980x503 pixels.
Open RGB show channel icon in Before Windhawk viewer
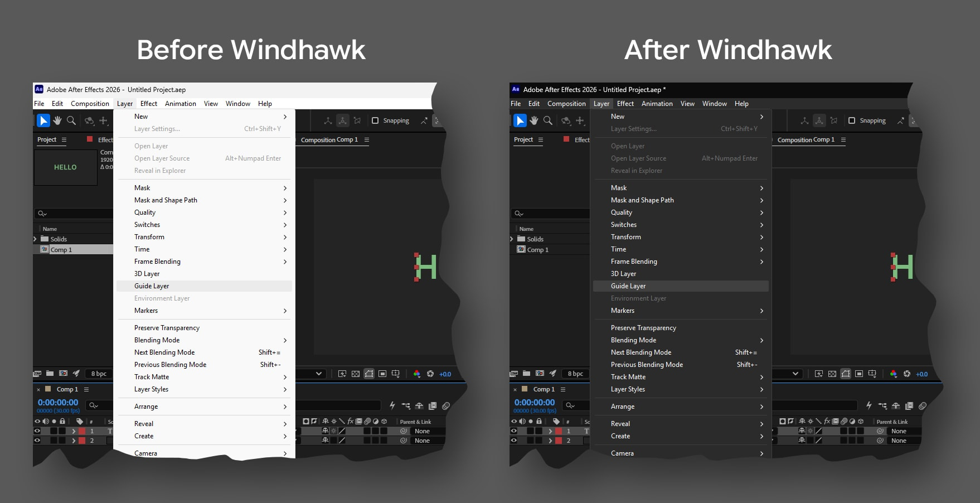click(416, 374)
